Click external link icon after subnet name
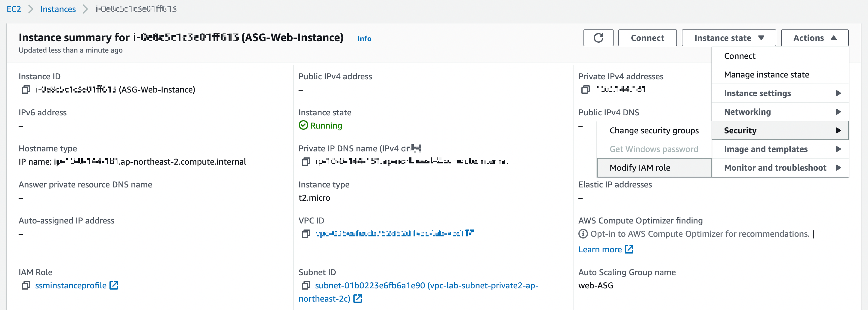868x310 pixels. pyautogui.click(x=358, y=299)
